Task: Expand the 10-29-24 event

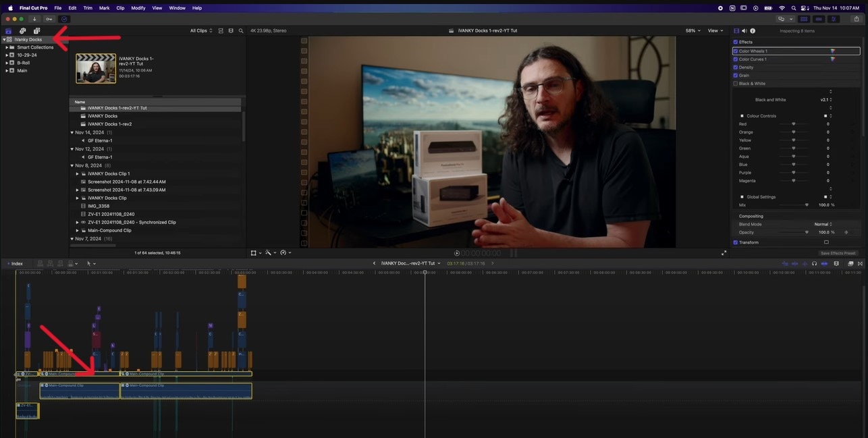Action: point(7,55)
